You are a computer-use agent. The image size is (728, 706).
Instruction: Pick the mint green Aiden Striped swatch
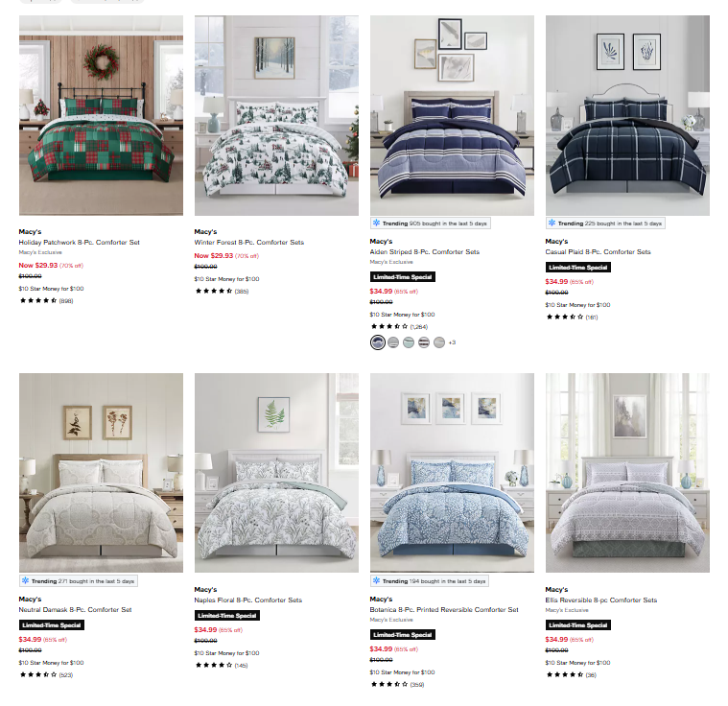pos(409,342)
